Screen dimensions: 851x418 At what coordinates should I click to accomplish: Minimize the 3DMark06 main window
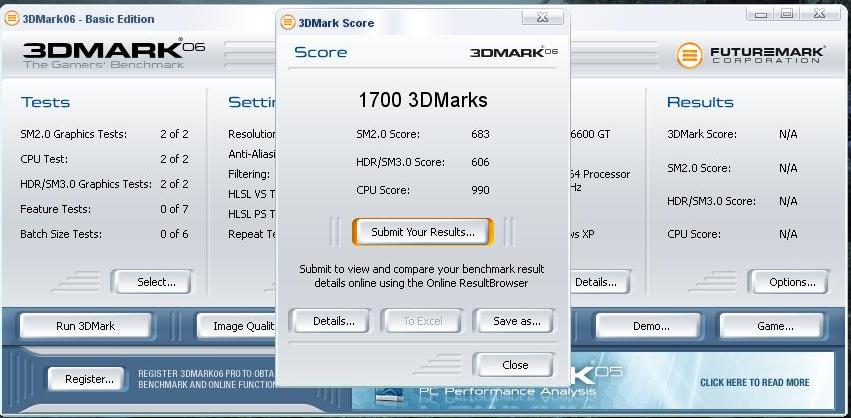[760, 14]
